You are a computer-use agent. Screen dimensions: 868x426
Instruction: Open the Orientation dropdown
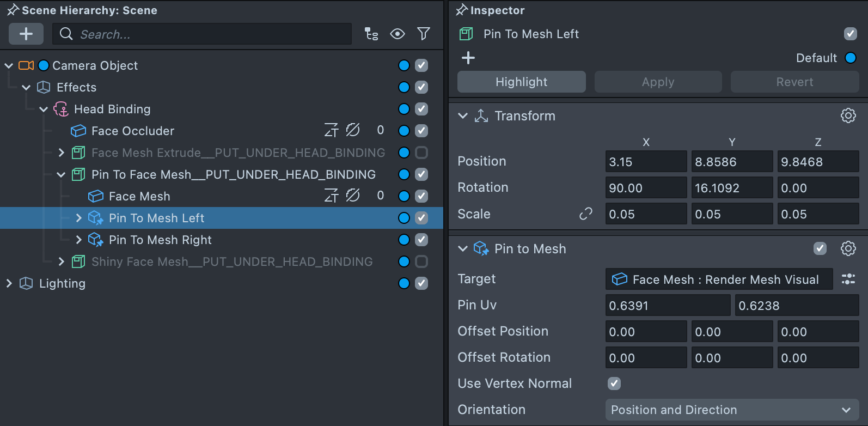pos(731,410)
